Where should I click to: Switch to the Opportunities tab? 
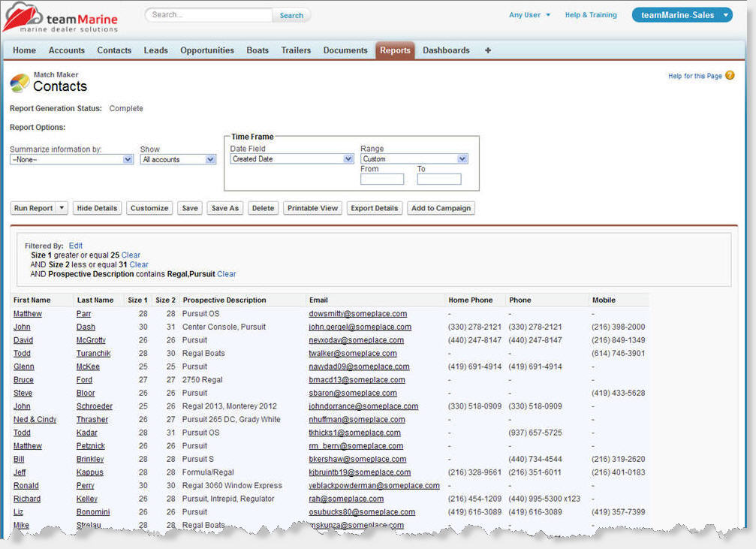[x=207, y=50]
